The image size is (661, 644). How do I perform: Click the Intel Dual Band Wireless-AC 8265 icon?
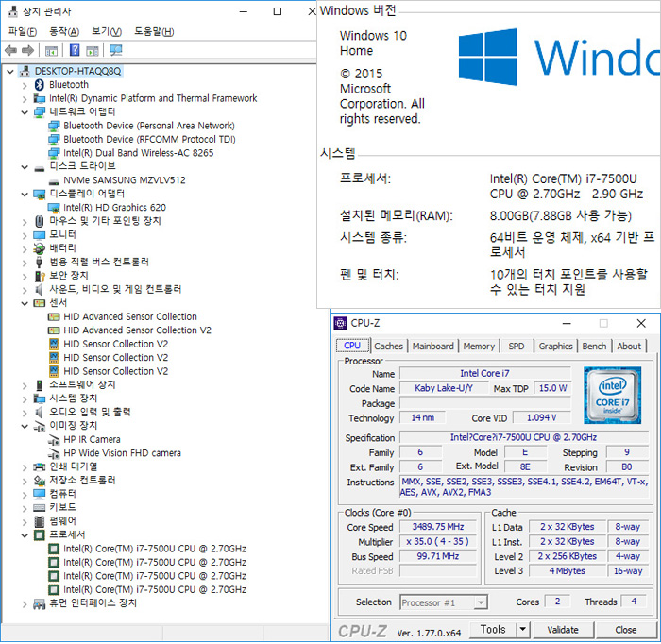(x=54, y=153)
